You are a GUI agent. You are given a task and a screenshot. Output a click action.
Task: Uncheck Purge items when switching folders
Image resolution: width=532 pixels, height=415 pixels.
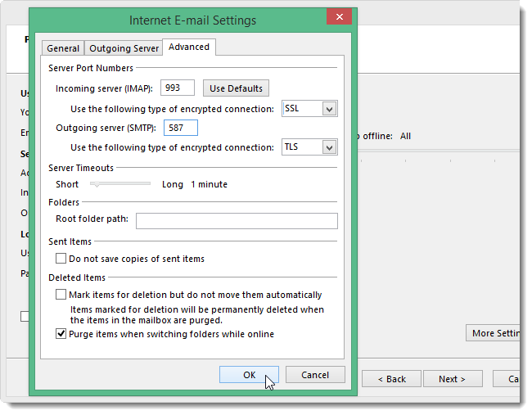(61, 334)
